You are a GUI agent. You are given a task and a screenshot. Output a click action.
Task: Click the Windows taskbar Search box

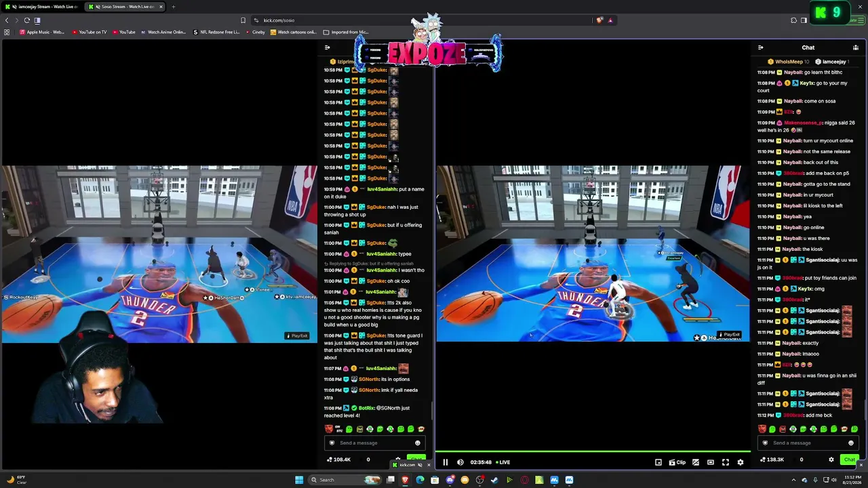tap(344, 480)
